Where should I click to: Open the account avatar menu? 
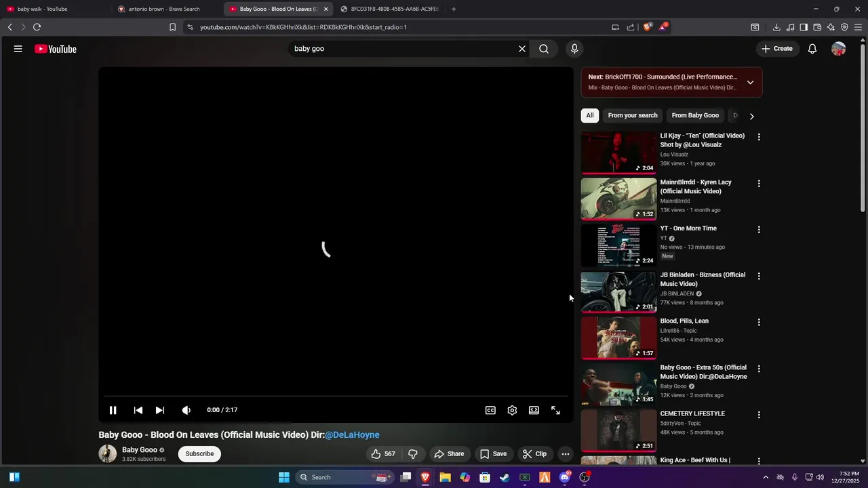click(x=839, y=49)
